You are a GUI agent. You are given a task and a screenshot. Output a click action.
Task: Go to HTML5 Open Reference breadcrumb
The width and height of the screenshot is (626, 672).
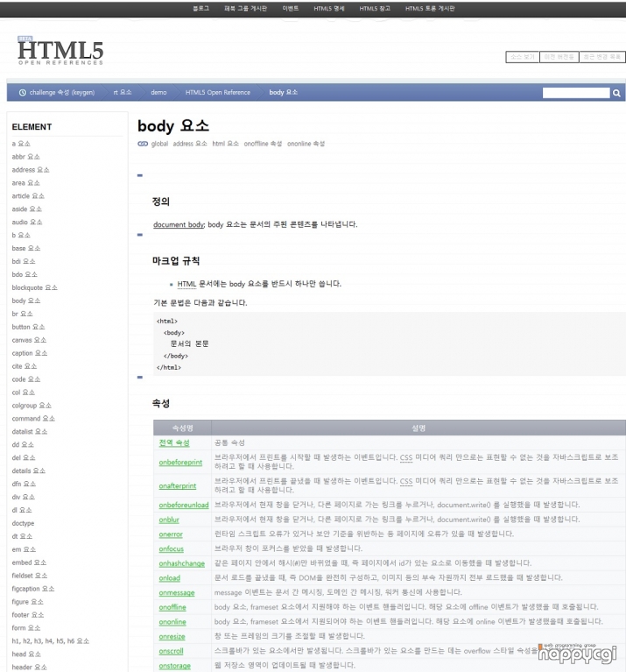pos(217,93)
